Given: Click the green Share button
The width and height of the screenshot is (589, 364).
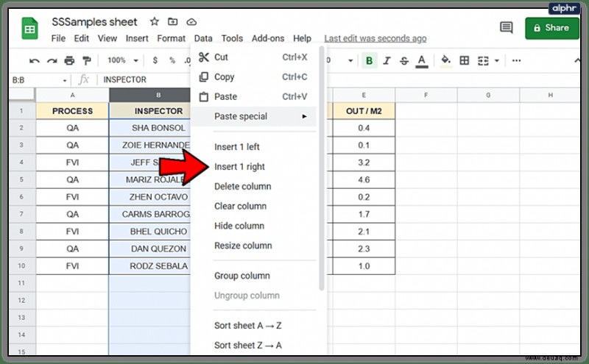Looking at the screenshot, I should point(552,28).
